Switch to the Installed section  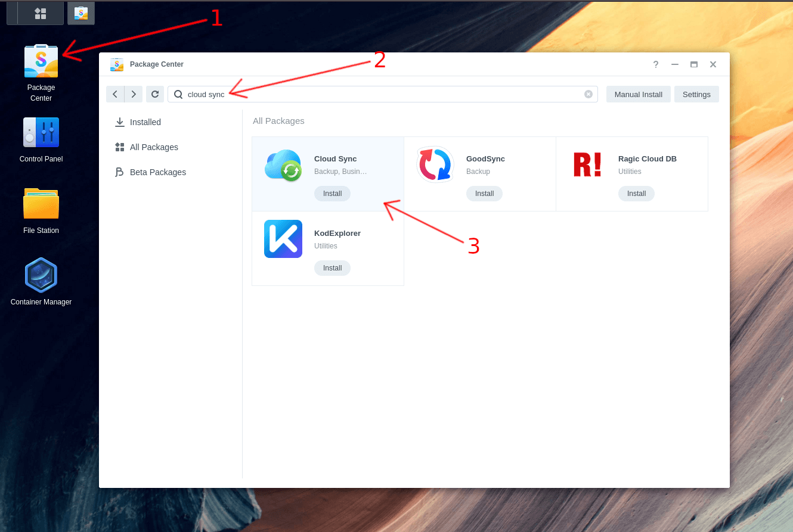pyautogui.click(x=145, y=122)
